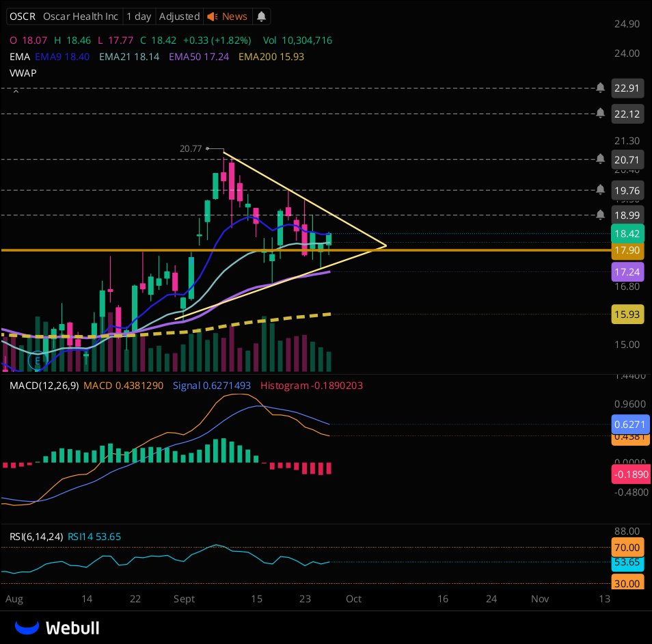Open the News feed button

228,16
